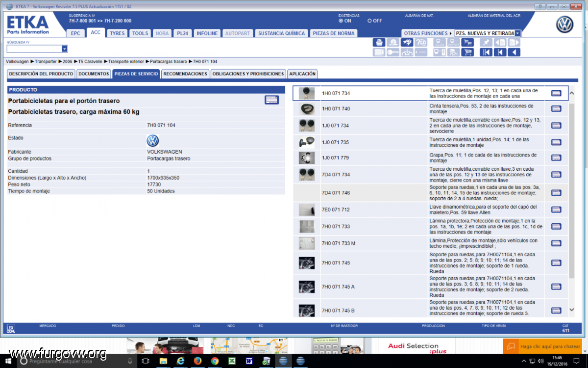The image size is (588, 368).
Task: Click the Búsqueda IV input field
Action: point(34,49)
